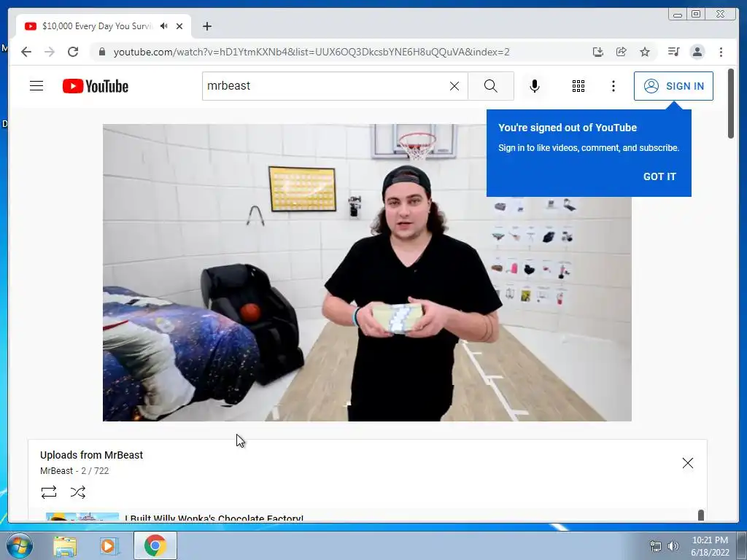Select the YouTube URL address bar
This screenshot has width=747, height=560.
pos(311,52)
